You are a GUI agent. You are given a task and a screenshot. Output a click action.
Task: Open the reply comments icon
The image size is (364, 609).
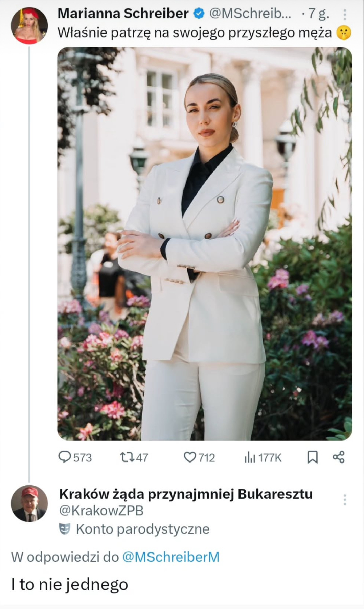coord(64,457)
